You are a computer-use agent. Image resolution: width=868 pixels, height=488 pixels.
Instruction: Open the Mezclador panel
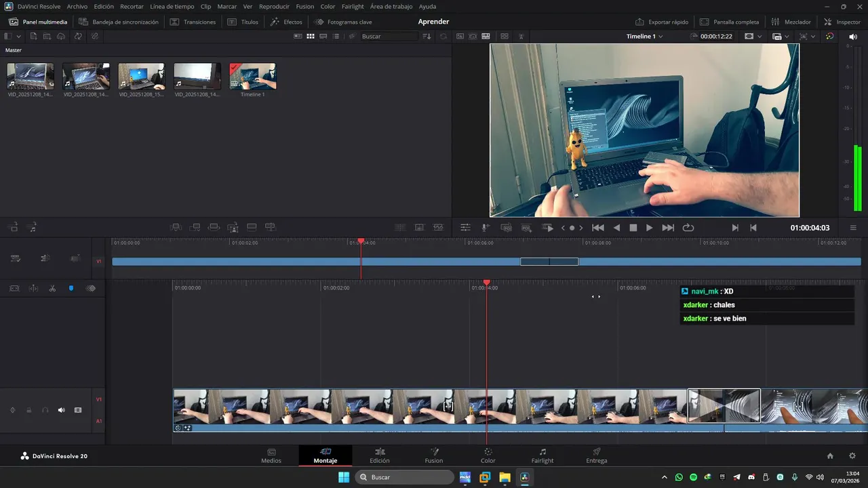click(791, 22)
